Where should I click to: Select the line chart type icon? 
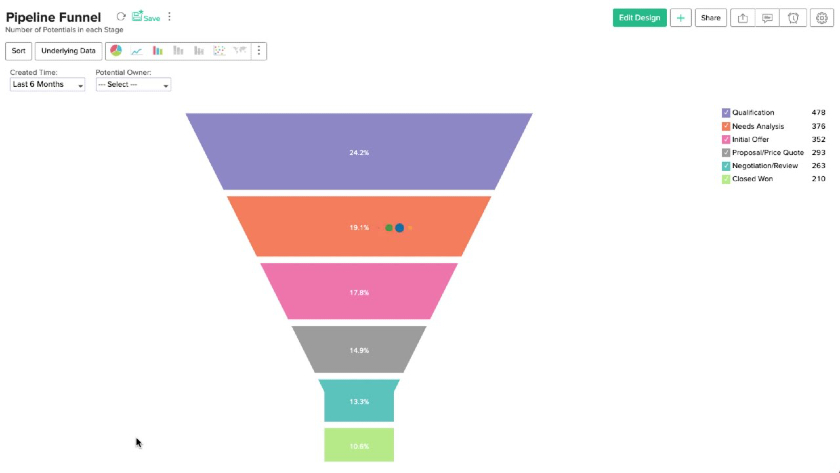click(x=137, y=51)
